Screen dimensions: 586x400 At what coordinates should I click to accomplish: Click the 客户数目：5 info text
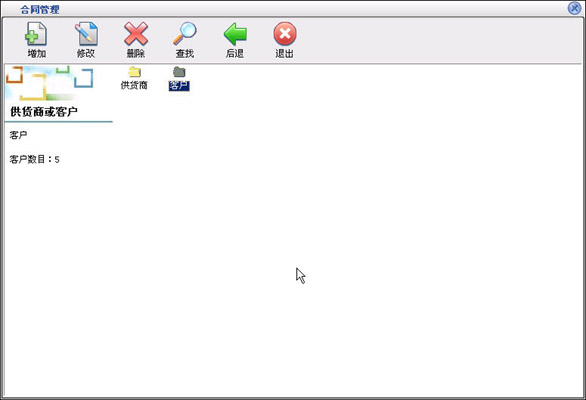(34, 159)
